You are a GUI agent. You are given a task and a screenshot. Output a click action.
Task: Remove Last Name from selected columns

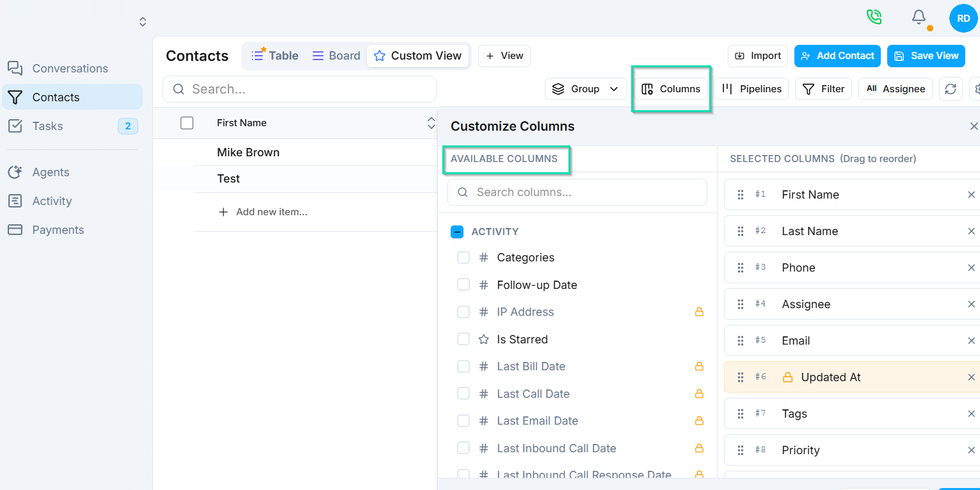click(971, 231)
